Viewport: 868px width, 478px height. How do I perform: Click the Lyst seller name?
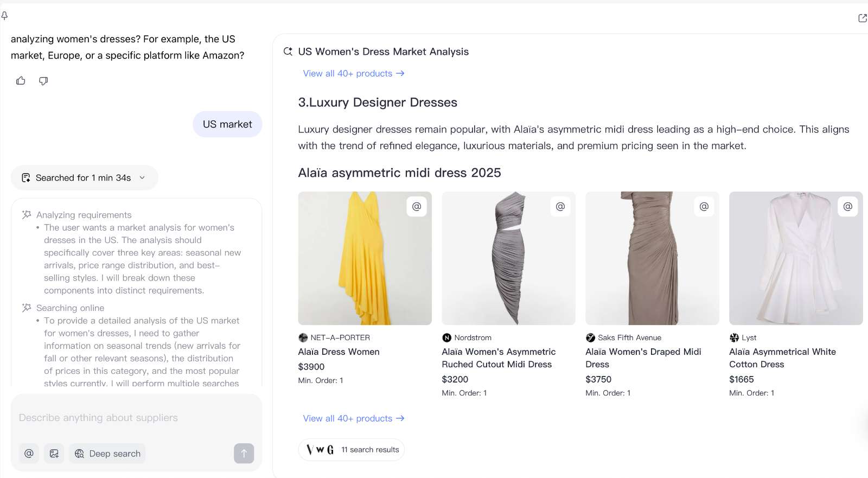click(x=749, y=337)
